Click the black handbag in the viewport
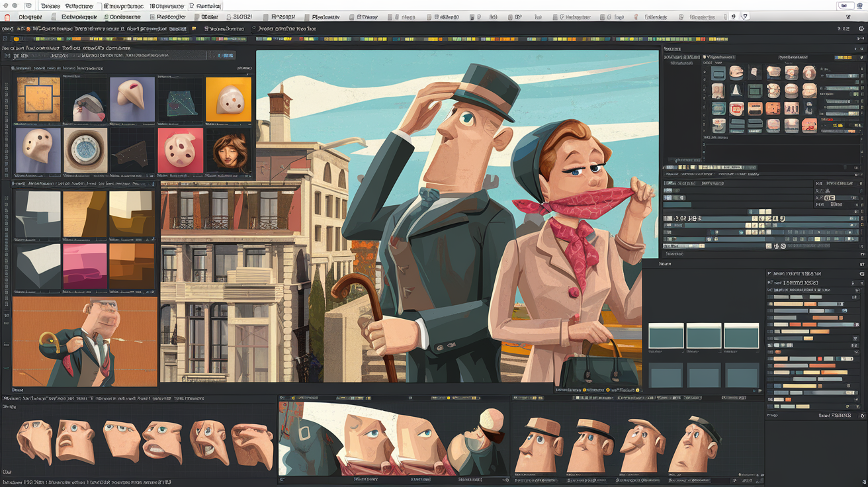 (x=599, y=371)
